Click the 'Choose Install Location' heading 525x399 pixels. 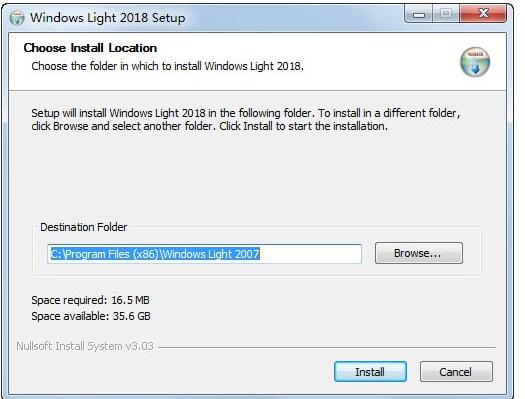(90, 48)
